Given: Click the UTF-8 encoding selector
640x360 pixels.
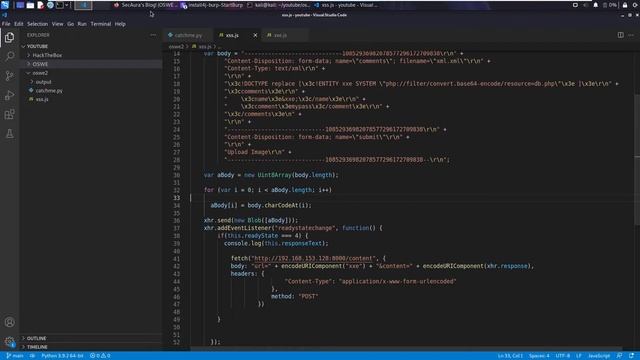Looking at the screenshot, I should [562, 356].
